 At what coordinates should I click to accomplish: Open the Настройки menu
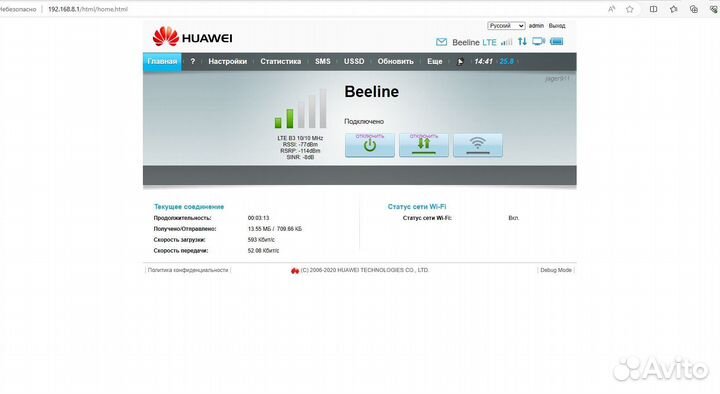tap(228, 62)
